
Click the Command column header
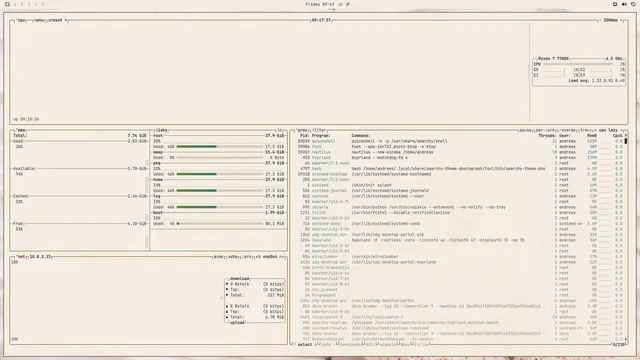pyautogui.click(x=361, y=136)
